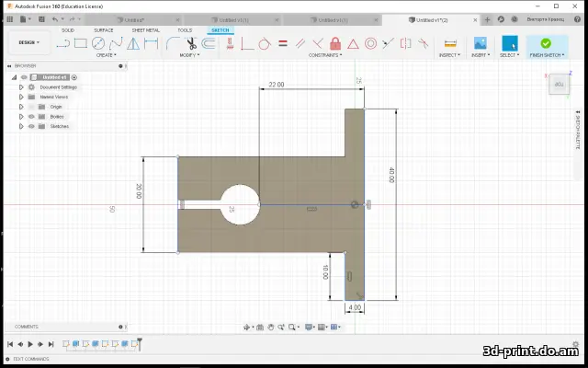Viewport: 588px width, 368px height.
Task: Click the FINISH SKETCH button
Action: coord(547,47)
